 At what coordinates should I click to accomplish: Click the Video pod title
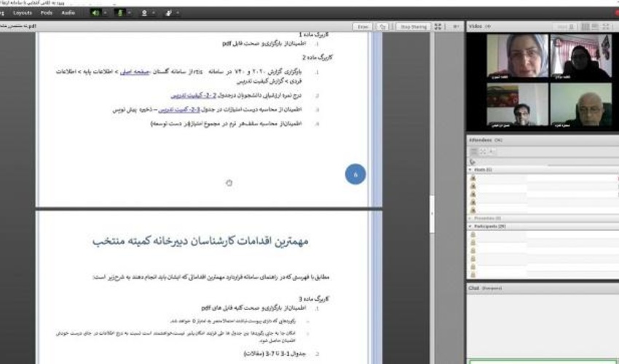[476, 26]
